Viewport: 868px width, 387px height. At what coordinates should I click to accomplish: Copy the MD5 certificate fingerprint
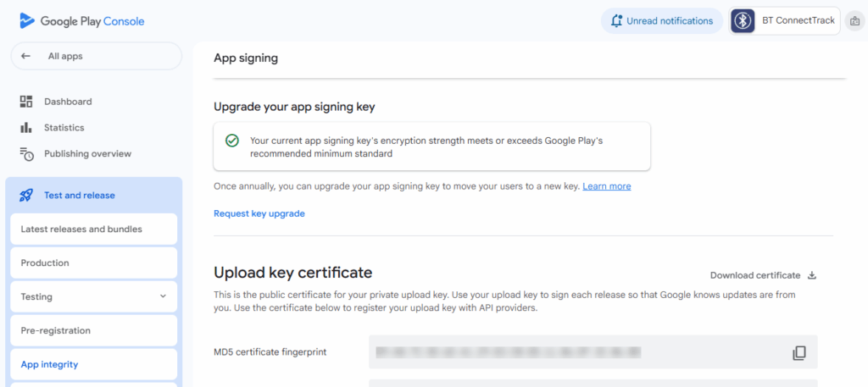798,352
